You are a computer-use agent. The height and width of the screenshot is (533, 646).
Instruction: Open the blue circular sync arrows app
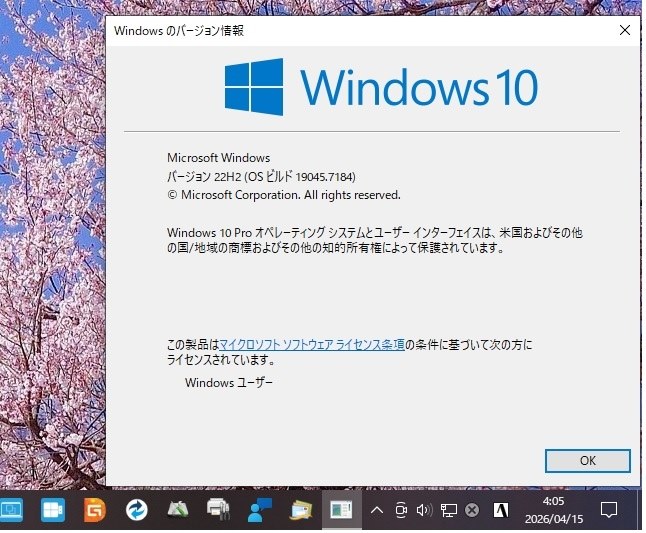(136, 510)
